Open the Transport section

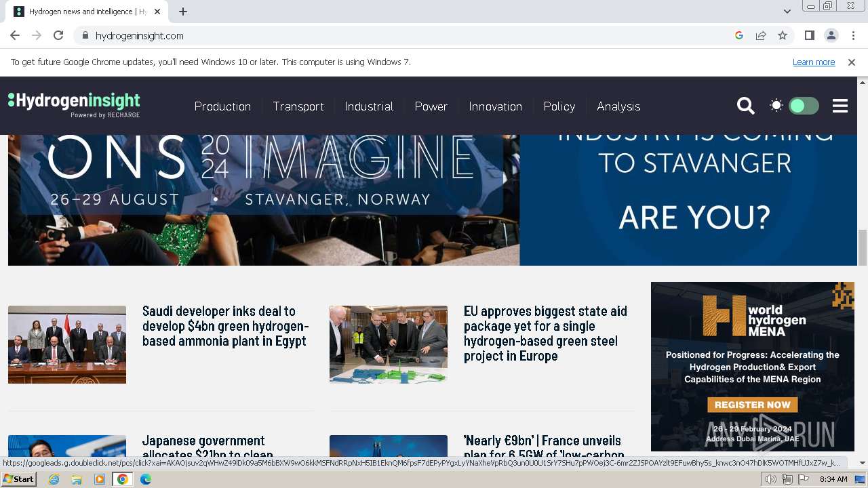(298, 106)
